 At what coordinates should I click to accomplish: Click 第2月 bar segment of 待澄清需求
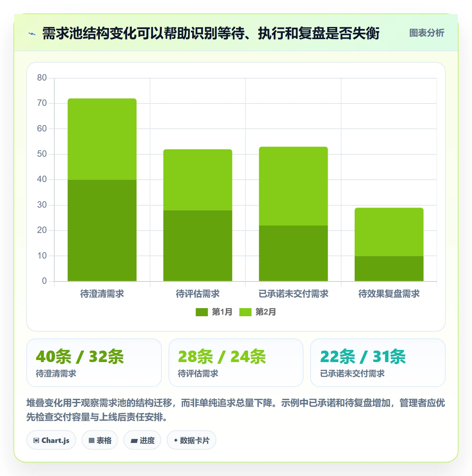102,139
